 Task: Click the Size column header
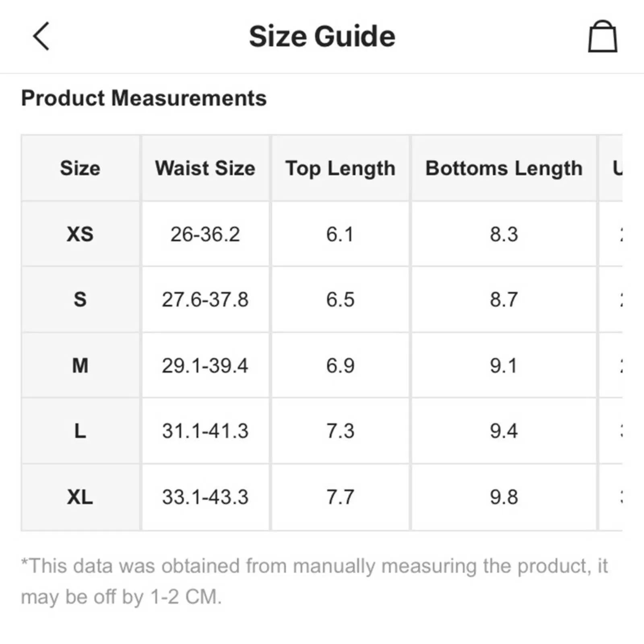pos(80,168)
